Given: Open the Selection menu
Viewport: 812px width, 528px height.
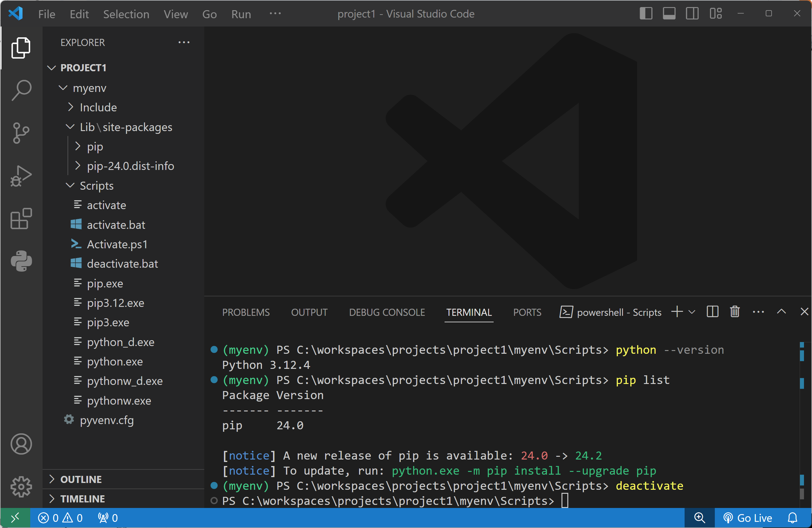Looking at the screenshot, I should pos(126,14).
